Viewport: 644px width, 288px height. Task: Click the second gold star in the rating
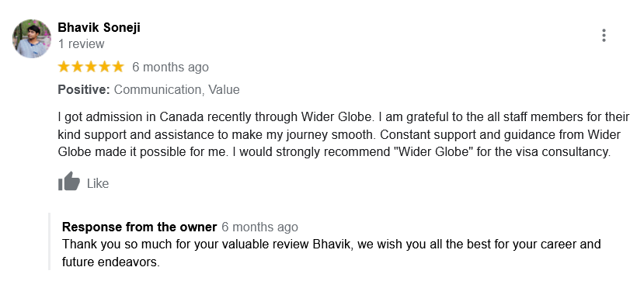click(x=77, y=67)
